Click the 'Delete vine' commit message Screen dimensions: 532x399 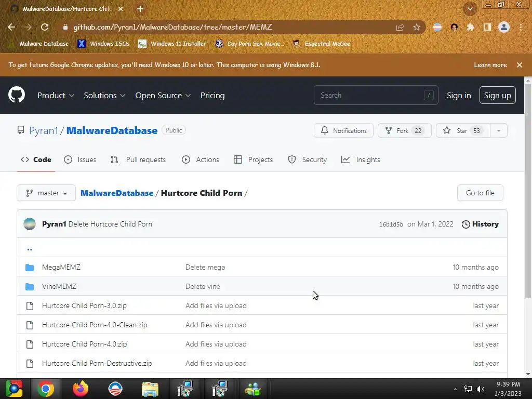(x=203, y=286)
